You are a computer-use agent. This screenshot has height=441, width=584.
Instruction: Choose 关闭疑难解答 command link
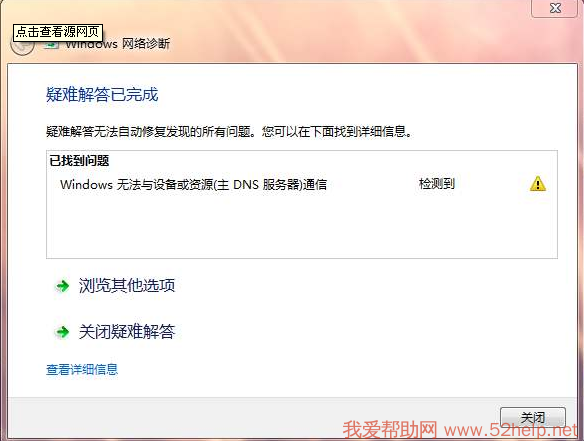pyautogui.click(x=127, y=331)
